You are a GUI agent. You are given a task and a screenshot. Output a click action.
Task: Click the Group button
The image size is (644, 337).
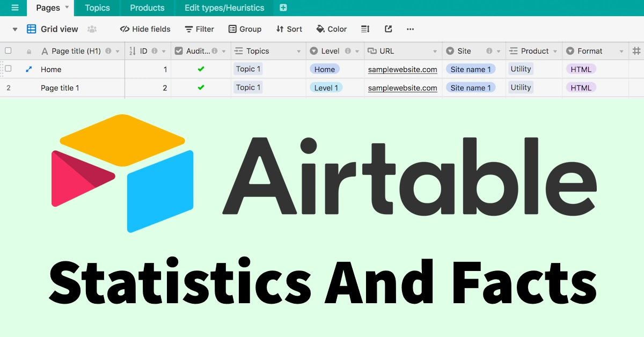[x=245, y=29]
